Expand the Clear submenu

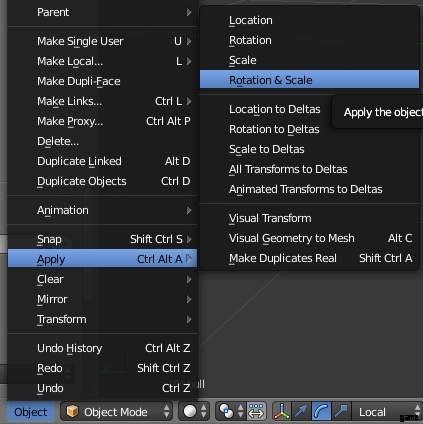coord(103,279)
